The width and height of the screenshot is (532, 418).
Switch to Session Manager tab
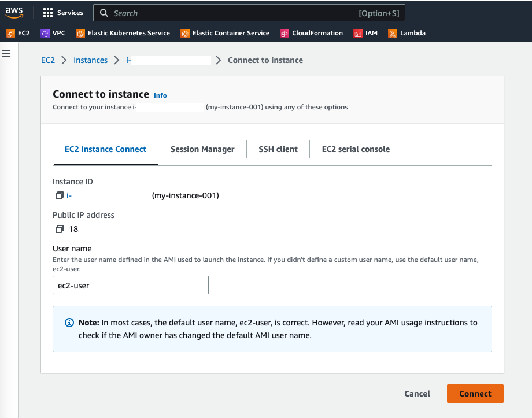point(202,149)
